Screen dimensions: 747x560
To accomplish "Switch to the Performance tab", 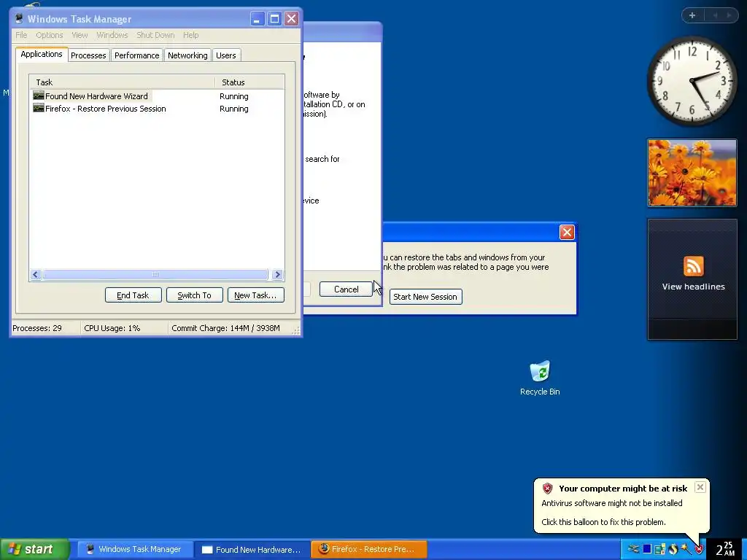I will [136, 55].
